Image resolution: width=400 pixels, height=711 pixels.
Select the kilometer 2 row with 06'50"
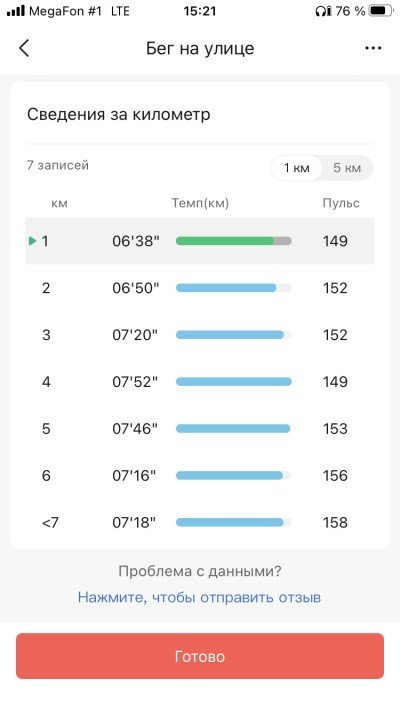[x=200, y=288]
